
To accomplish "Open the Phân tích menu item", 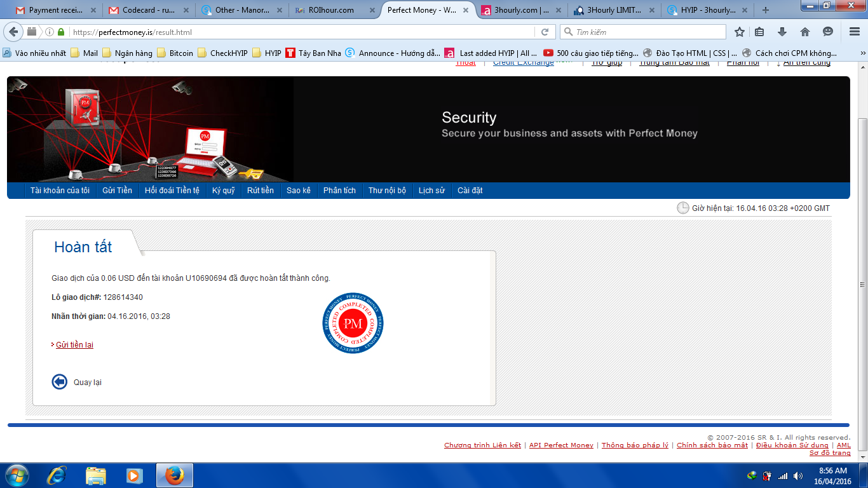I will click(339, 191).
